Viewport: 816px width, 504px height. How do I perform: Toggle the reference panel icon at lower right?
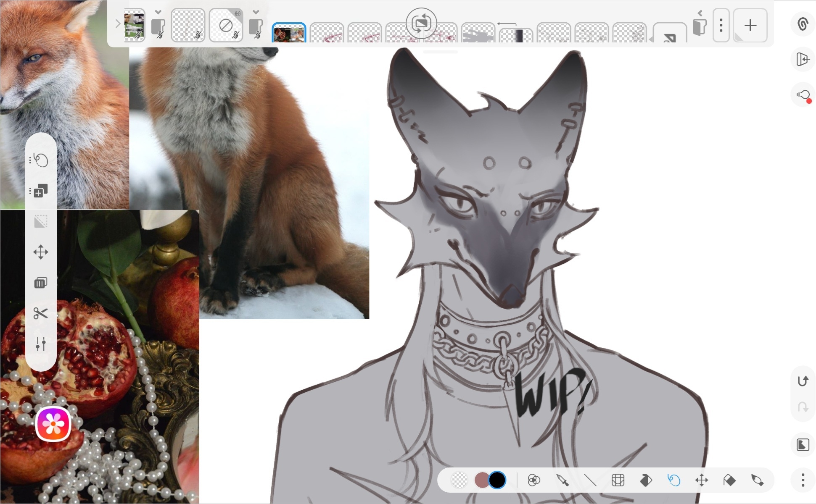pos(803,445)
